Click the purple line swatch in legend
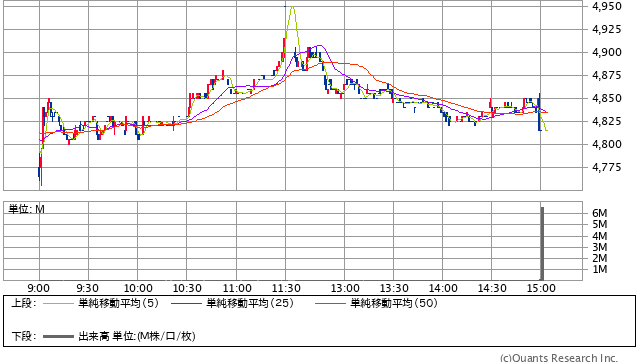Screen dimensions: 638x362 (x=186, y=303)
